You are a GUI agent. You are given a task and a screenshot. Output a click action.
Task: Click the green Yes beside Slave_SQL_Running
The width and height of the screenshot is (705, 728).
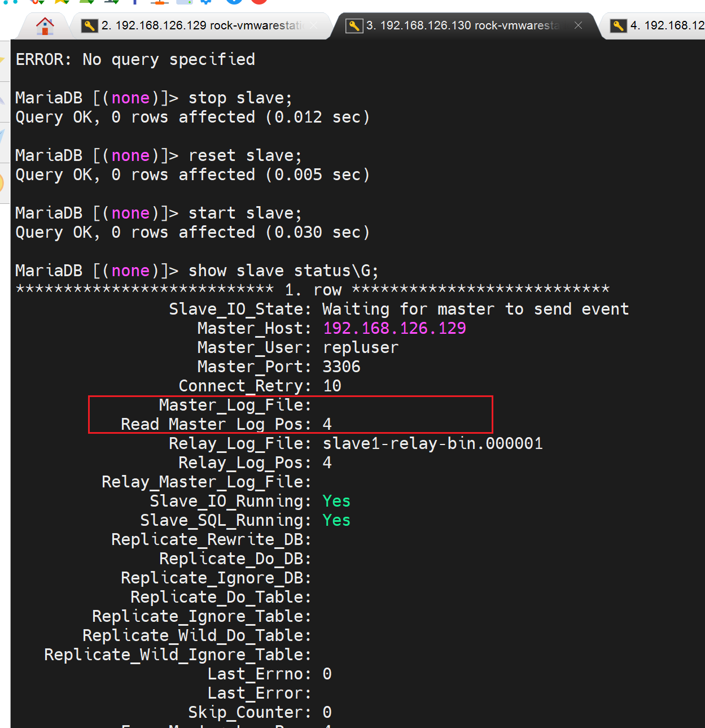[336, 520]
